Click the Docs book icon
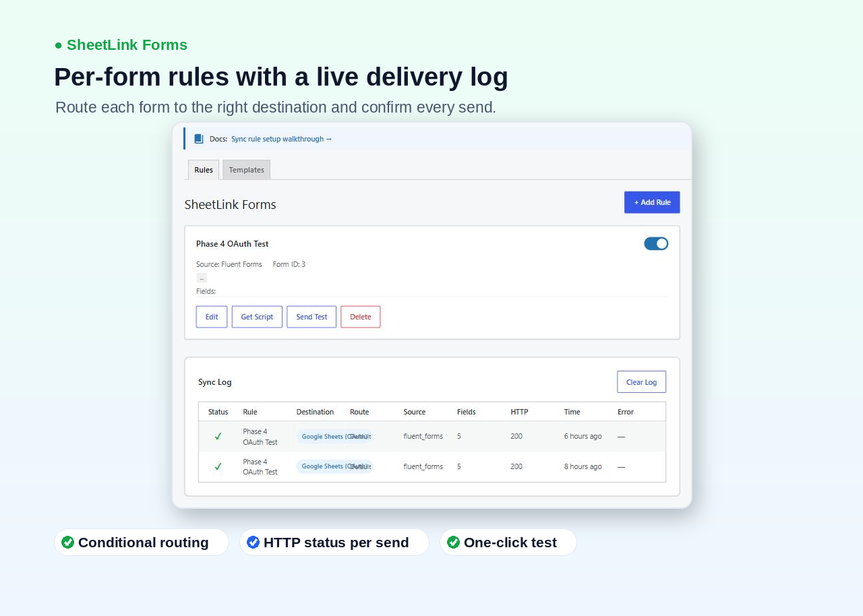 pyautogui.click(x=199, y=139)
